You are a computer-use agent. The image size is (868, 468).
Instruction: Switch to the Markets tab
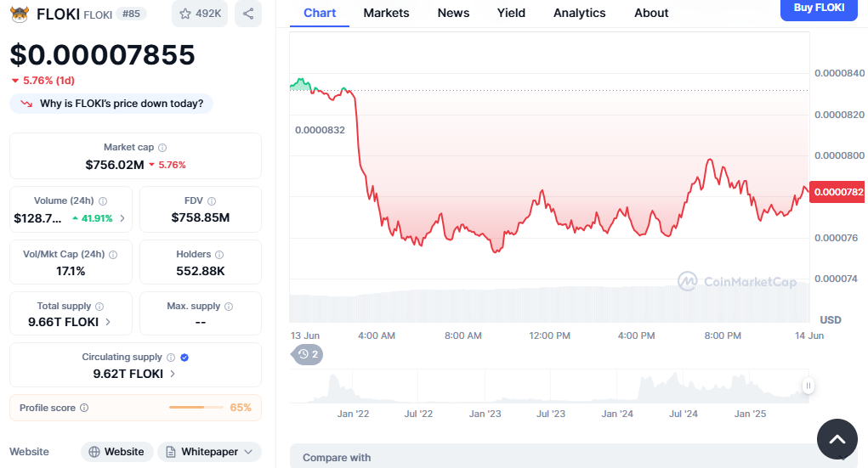point(387,14)
